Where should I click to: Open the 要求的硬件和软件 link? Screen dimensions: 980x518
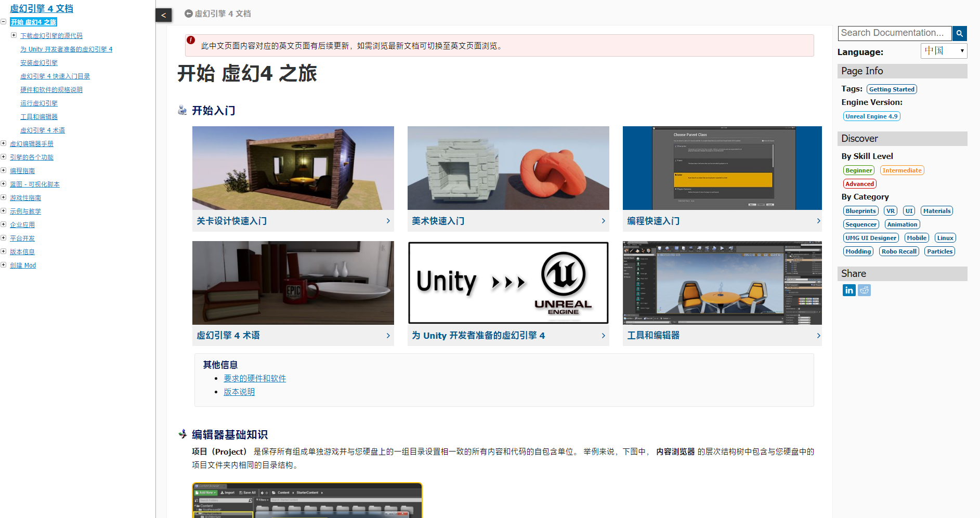[x=255, y=378]
